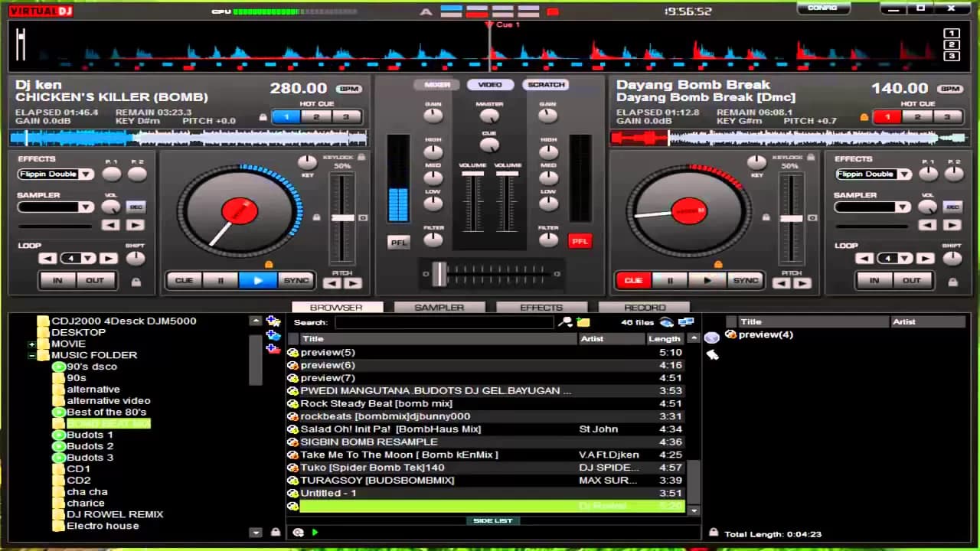Pause the right deck
This screenshot has width=980, height=551.
pos(670,281)
